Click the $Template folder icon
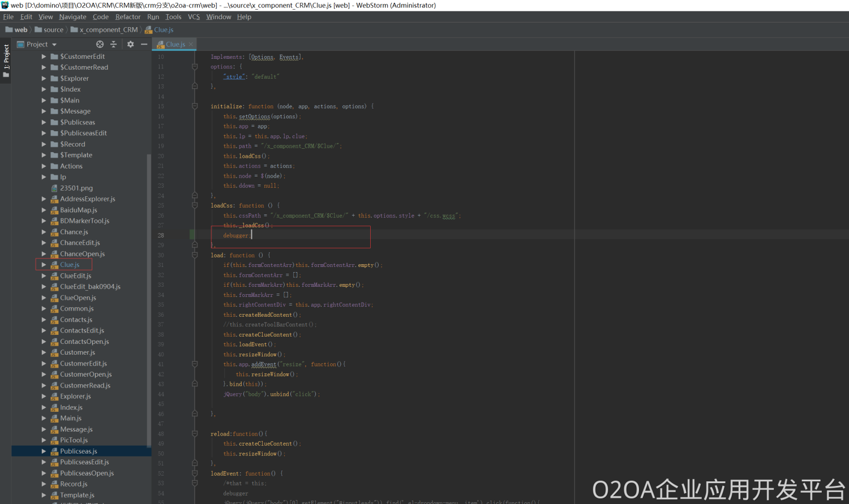Image resolution: width=849 pixels, height=504 pixels. click(54, 156)
